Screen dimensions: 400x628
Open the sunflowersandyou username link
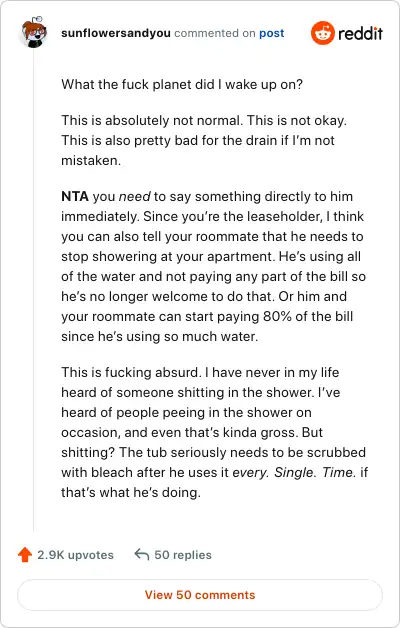point(116,33)
